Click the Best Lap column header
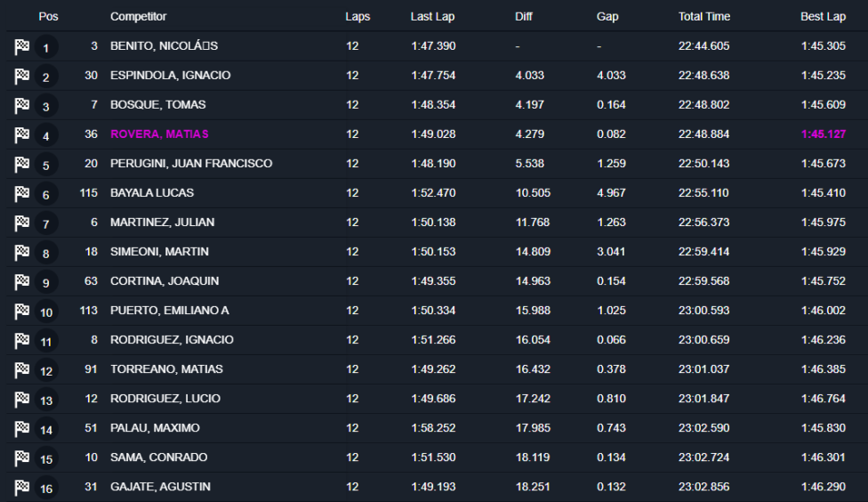Screen dimensions: 868x502 tap(823, 17)
